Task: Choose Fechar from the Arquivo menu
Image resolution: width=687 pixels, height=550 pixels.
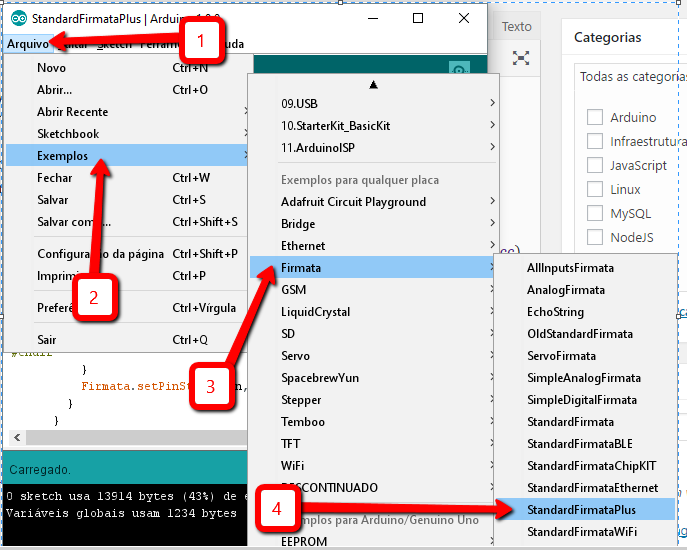Action: coord(127,177)
